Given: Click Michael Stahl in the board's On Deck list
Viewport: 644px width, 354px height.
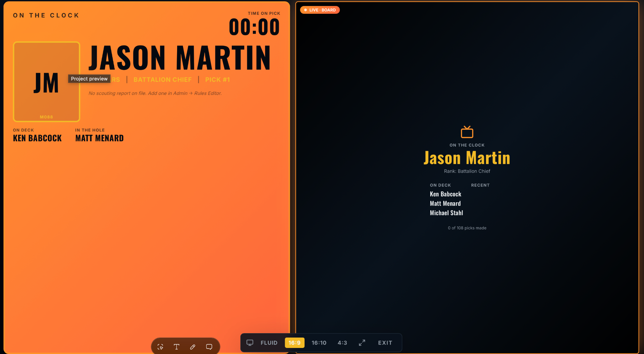Looking at the screenshot, I should [x=446, y=213].
